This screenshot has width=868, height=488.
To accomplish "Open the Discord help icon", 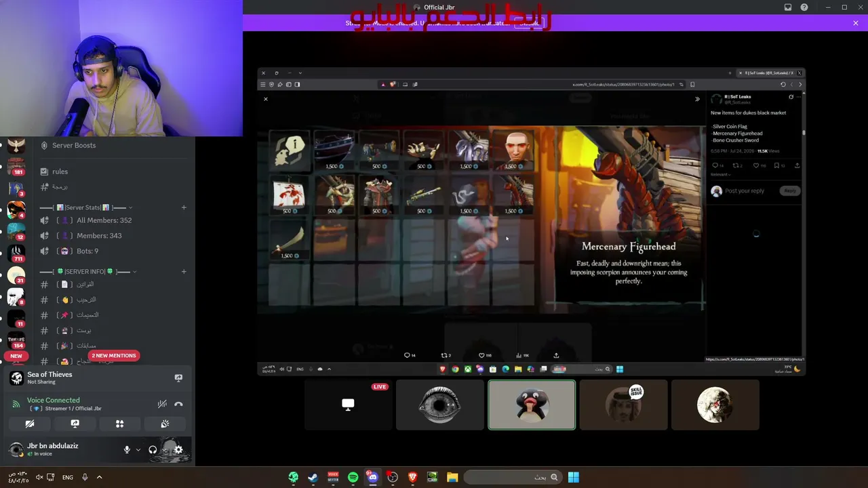I will [x=804, y=7].
